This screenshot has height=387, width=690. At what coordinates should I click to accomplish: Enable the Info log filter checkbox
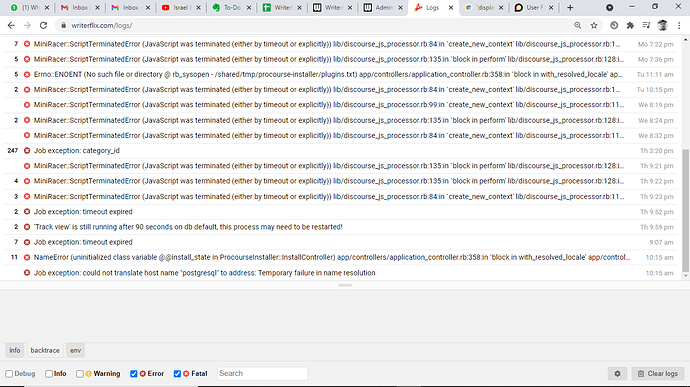click(x=49, y=374)
